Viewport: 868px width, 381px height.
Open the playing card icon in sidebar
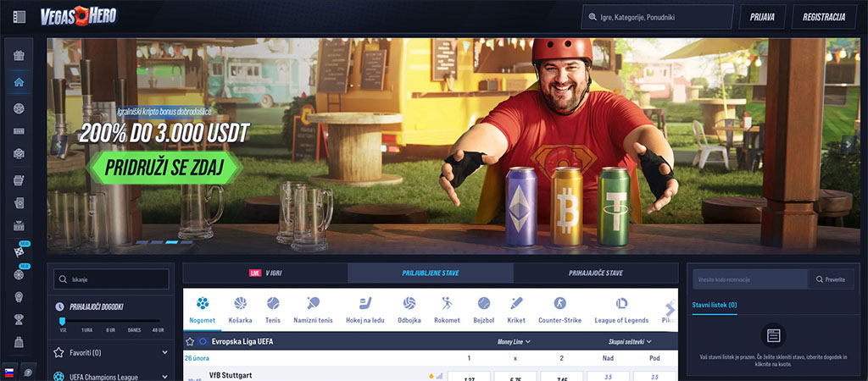click(x=19, y=203)
